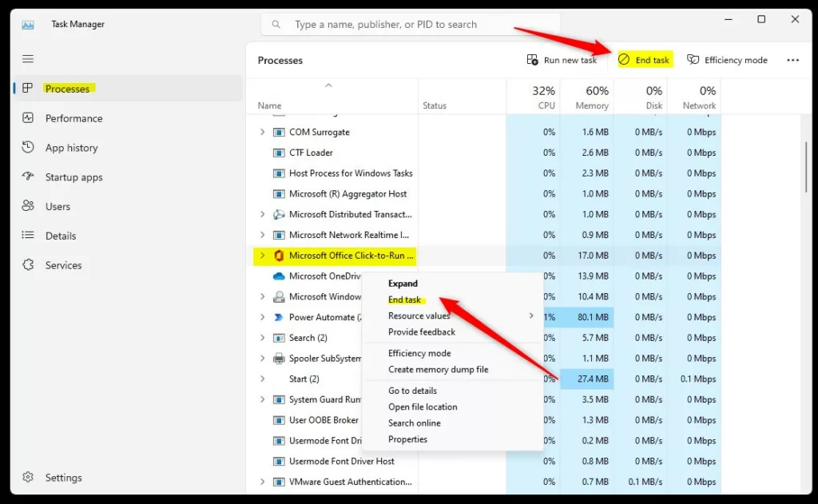Image resolution: width=818 pixels, height=504 pixels.
Task: Sort by the Disk column header
Action: (x=641, y=97)
